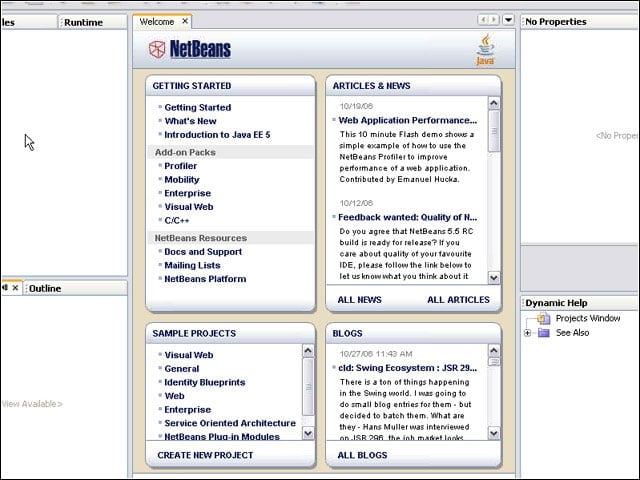Click the ALL NEWS link
640x480 pixels.
pyautogui.click(x=360, y=300)
